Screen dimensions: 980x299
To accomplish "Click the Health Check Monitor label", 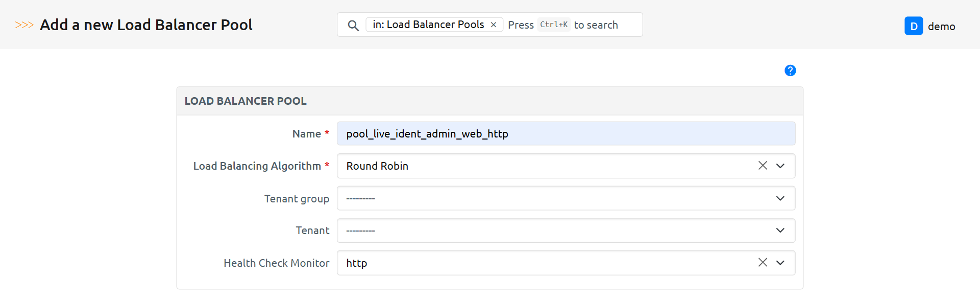I will click(276, 263).
